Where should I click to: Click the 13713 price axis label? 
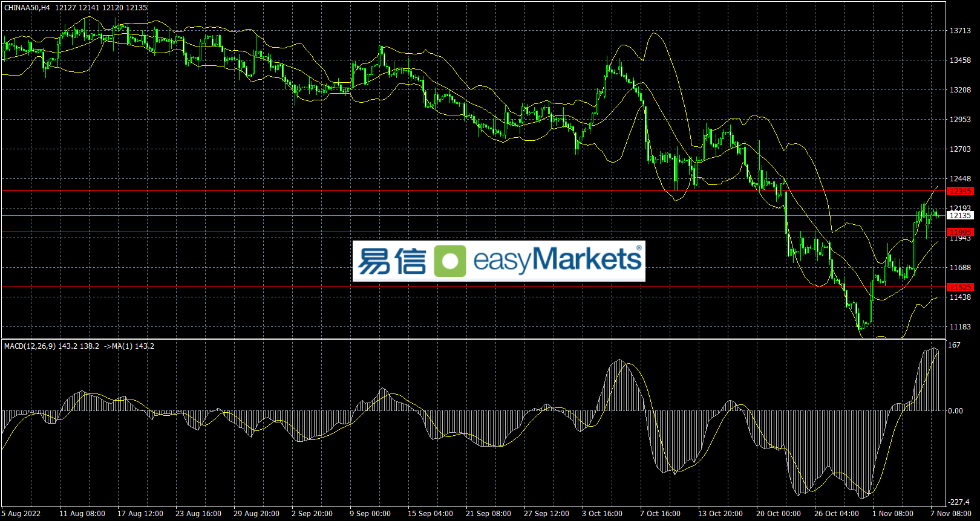pyautogui.click(x=960, y=31)
